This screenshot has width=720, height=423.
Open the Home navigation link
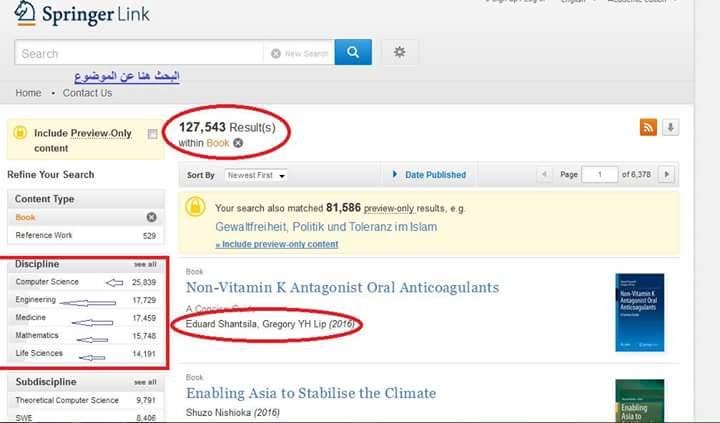pos(29,93)
